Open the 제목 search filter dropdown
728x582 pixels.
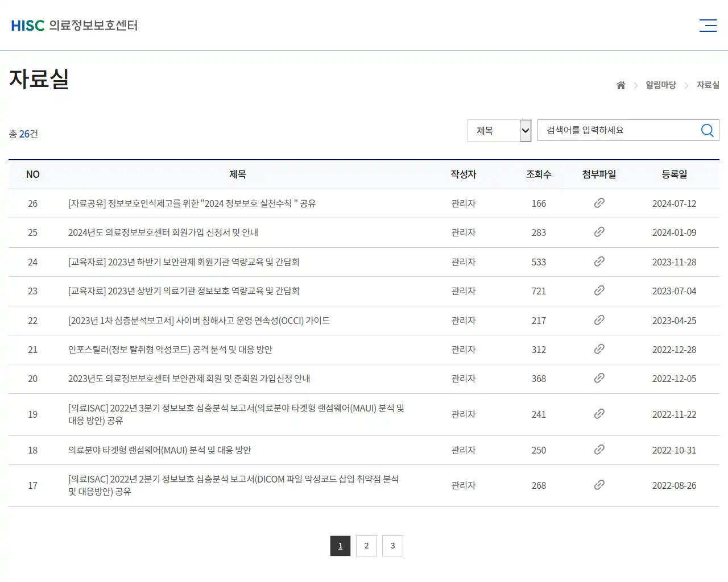[499, 130]
